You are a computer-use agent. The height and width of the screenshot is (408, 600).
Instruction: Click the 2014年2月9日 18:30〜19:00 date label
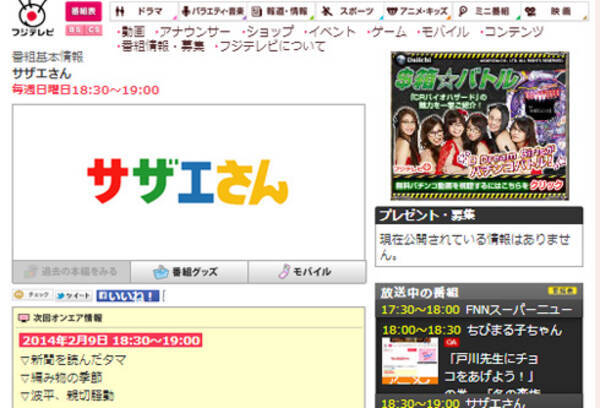[111, 340]
